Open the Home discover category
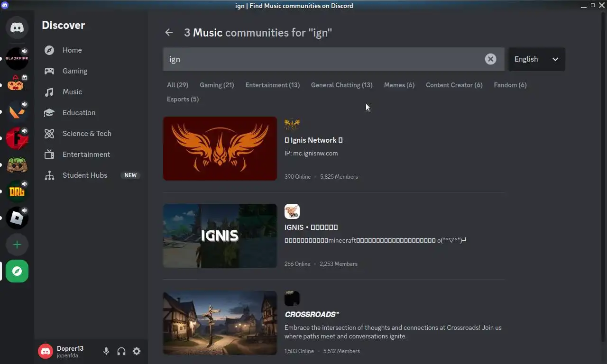Viewport: 607px width, 364px height. click(91, 50)
